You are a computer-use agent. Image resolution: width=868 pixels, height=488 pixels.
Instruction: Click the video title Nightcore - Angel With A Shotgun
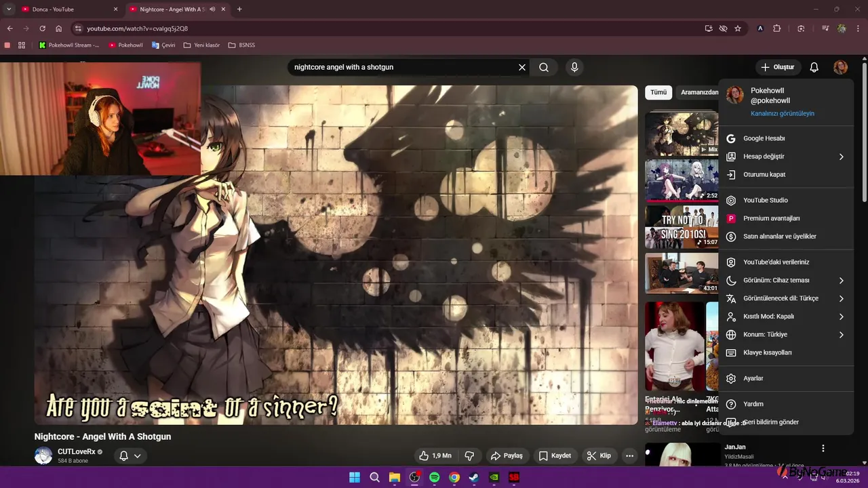click(103, 436)
